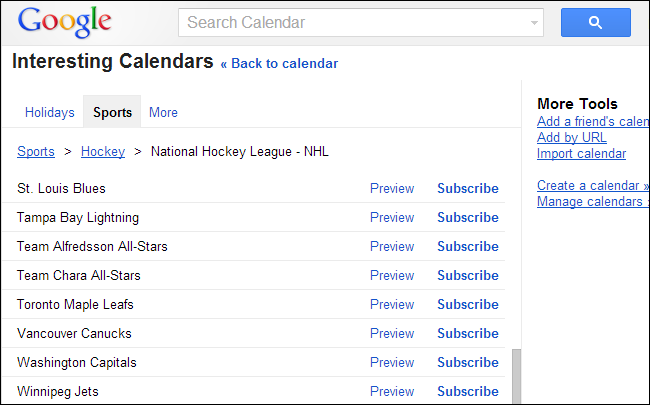This screenshot has height=405, width=650.
Task: Click the Hockey breadcrumb link
Action: coord(103,152)
